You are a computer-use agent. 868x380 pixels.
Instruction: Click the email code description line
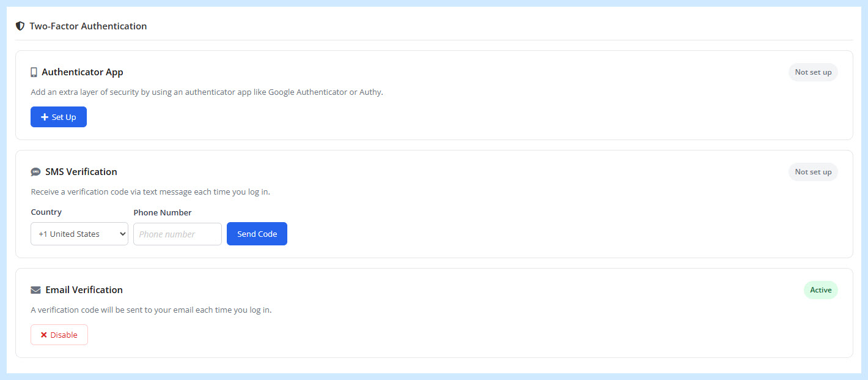[x=151, y=310]
